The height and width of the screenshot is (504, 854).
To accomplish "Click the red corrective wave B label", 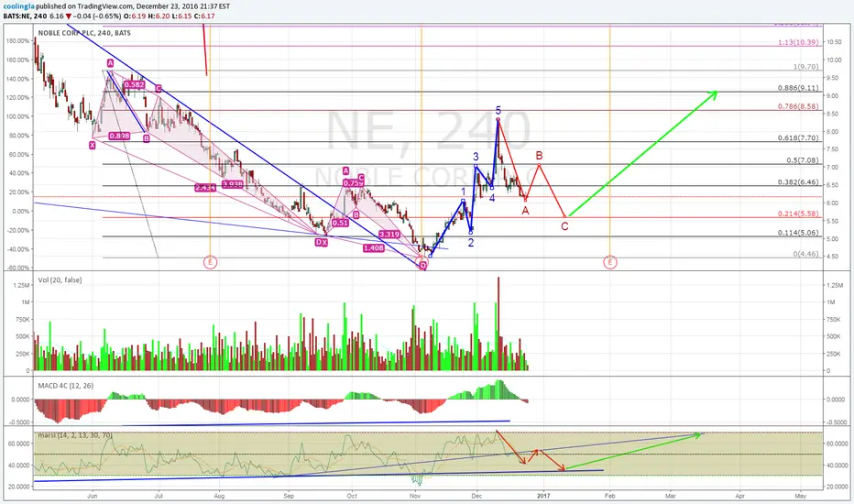I will point(539,156).
